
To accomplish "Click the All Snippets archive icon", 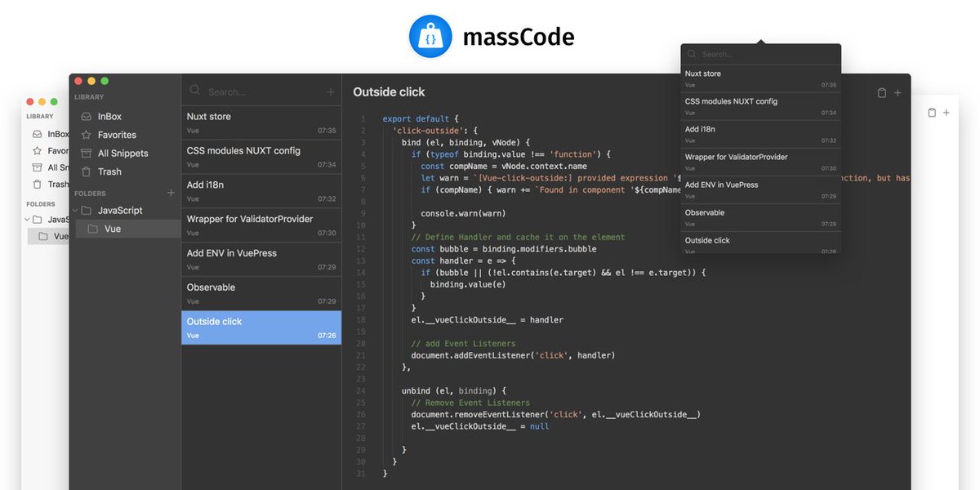I will [87, 153].
